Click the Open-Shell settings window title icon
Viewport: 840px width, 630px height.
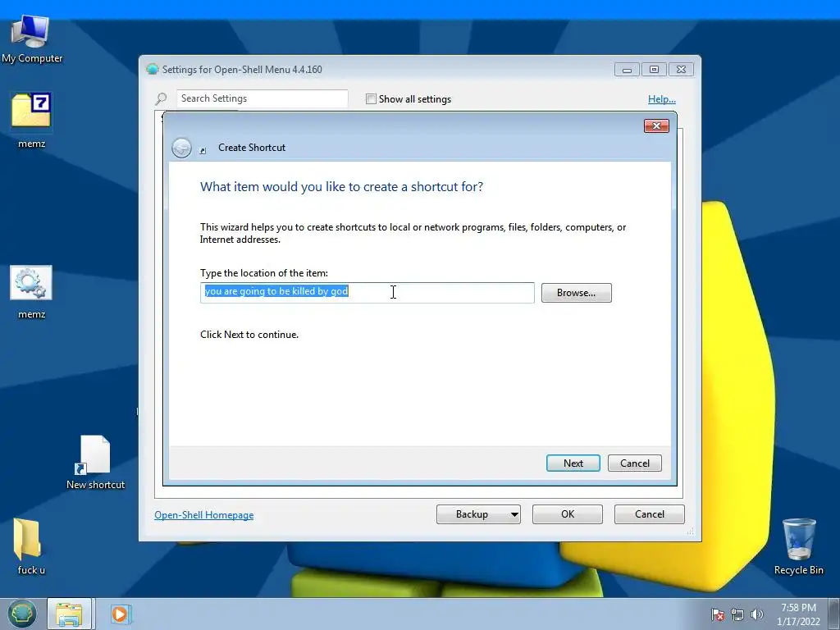tap(152, 69)
